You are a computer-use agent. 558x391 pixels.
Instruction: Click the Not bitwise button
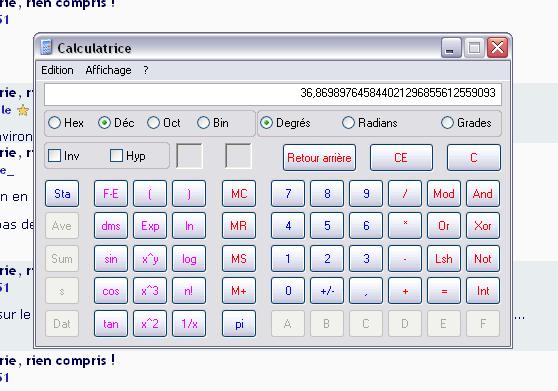coord(483,258)
